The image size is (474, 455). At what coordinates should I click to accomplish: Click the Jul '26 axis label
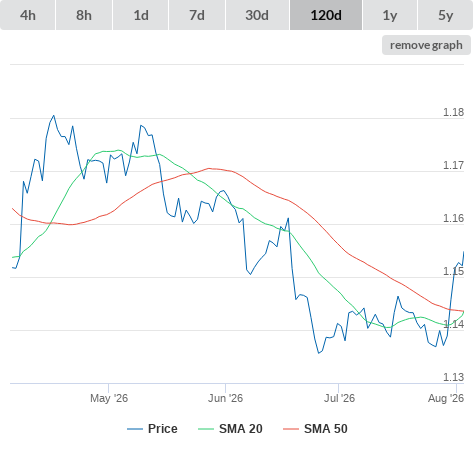pos(339,398)
